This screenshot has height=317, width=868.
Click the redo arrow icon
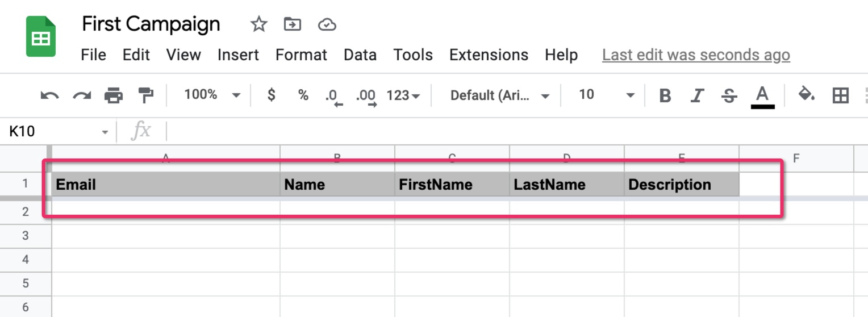pos(82,95)
